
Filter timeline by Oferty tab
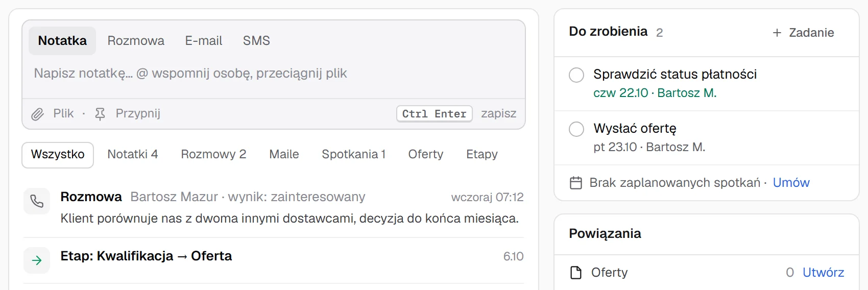pos(426,155)
